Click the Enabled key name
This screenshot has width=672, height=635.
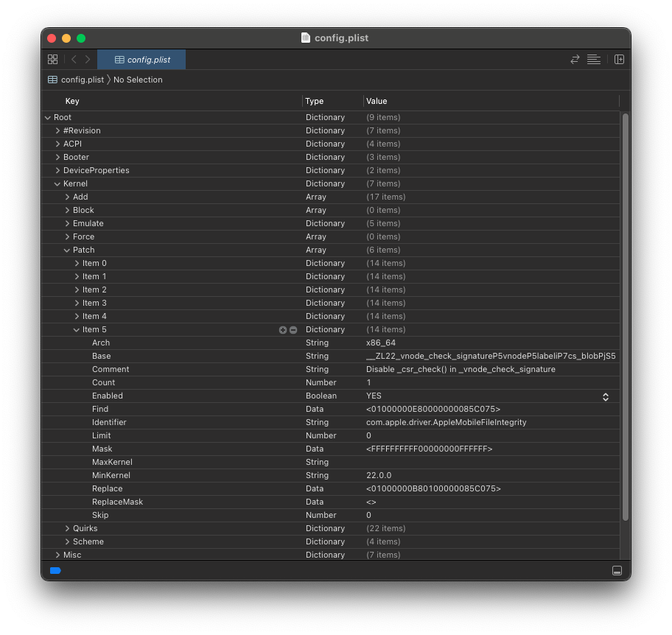107,396
